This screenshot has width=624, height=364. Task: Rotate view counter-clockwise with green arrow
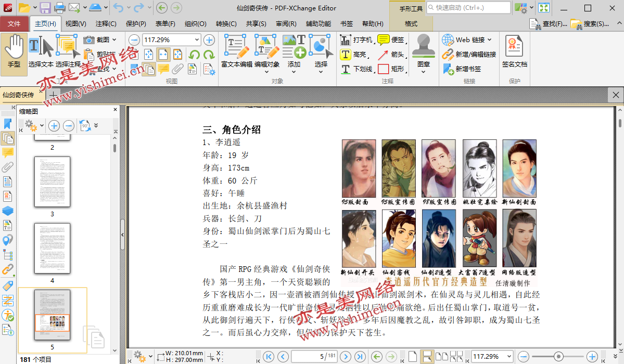(194, 55)
